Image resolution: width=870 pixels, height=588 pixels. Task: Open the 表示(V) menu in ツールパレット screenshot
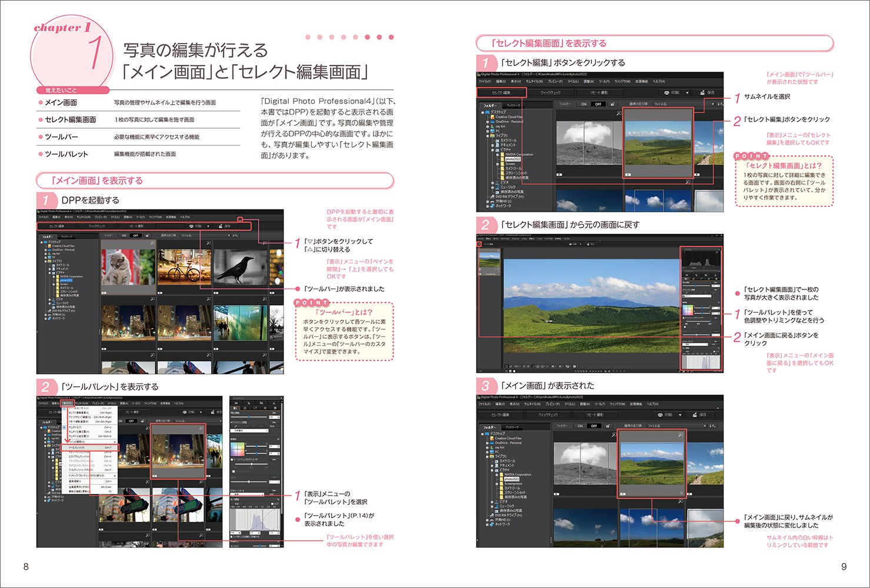[68, 403]
